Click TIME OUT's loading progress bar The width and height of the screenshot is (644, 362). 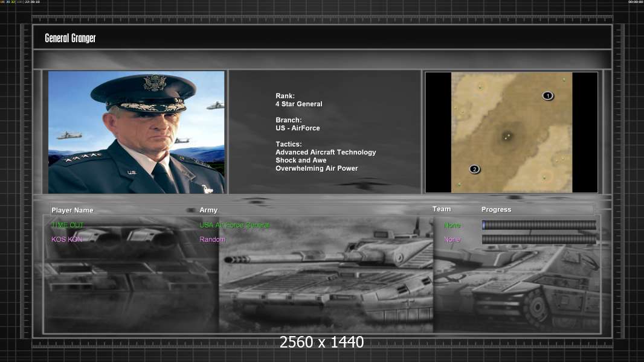pyautogui.click(x=539, y=224)
